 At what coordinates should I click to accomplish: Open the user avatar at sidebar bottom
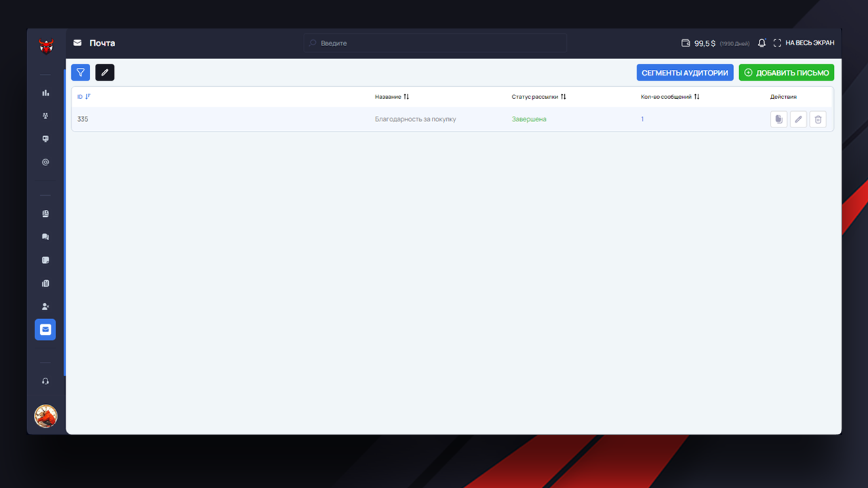click(x=46, y=416)
